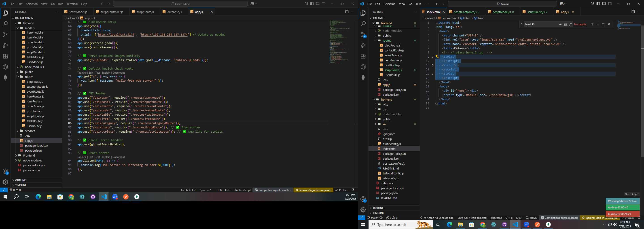
Task: Toggle Primary Side Bar in Kalams window
Action: pyautogui.click(x=598, y=4)
